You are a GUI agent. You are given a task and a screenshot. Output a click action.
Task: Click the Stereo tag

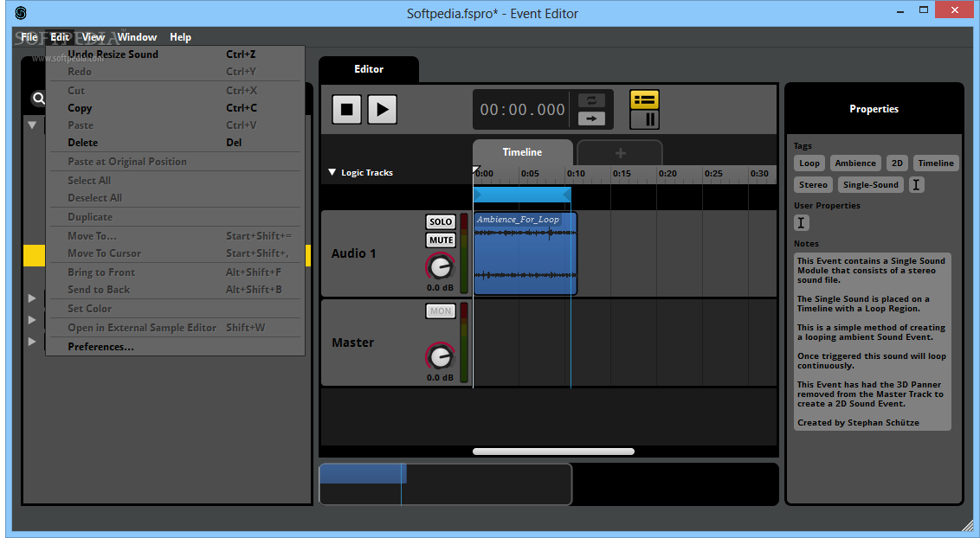click(x=813, y=185)
